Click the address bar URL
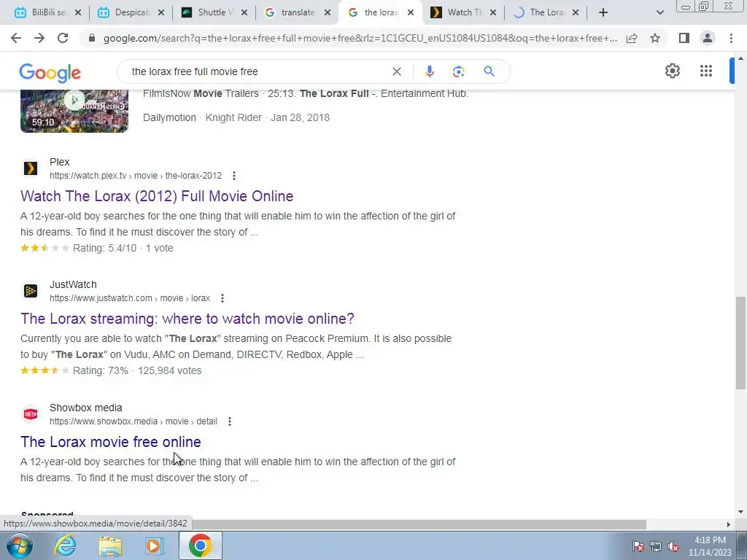This screenshot has height=560, width=747. 360,38
